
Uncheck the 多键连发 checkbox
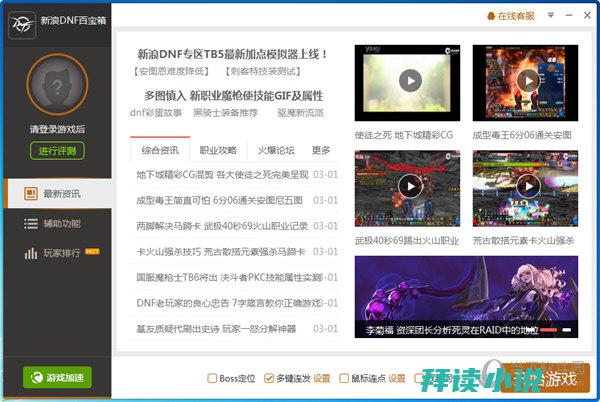point(269,378)
